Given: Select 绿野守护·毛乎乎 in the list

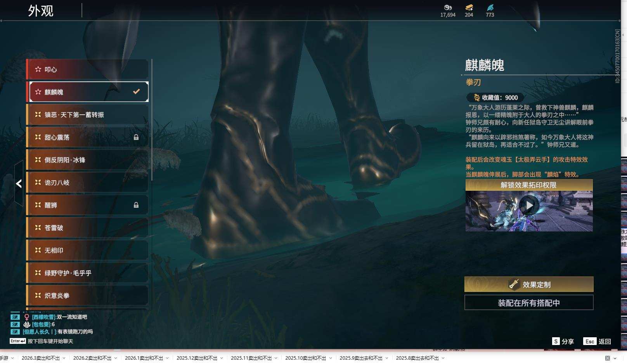Looking at the screenshot, I should pos(87,273).
